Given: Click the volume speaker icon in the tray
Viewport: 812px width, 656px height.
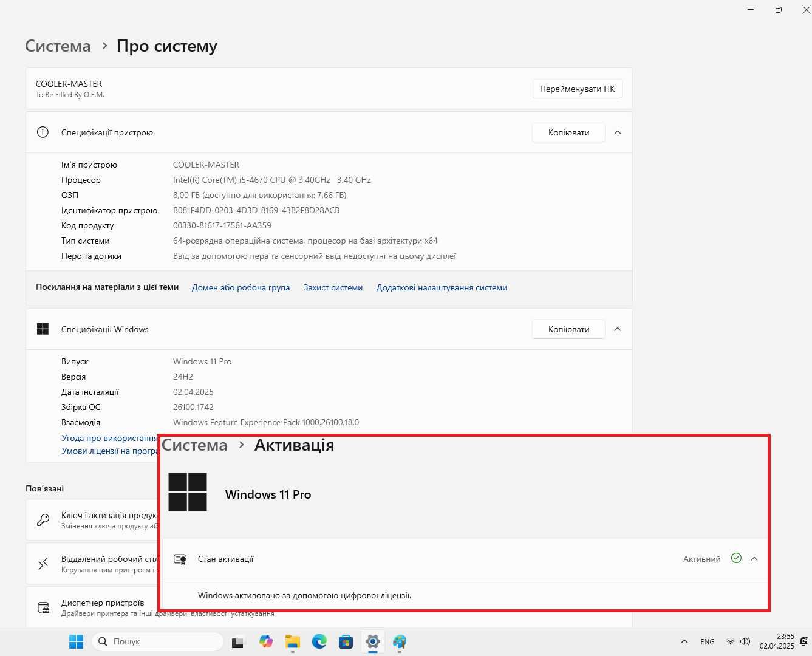Looking at the screenshot, I should (745, 641).
